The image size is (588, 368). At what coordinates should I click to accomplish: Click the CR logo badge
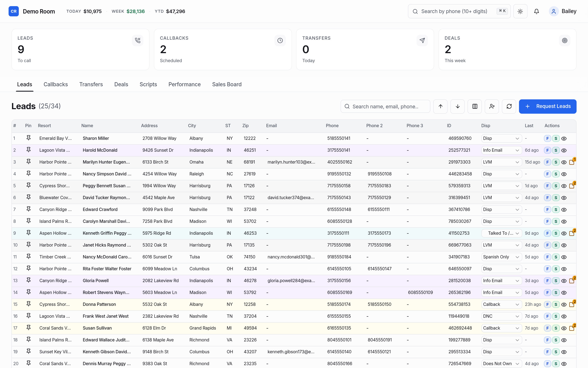pyautogui.click(x=14, y=11)
